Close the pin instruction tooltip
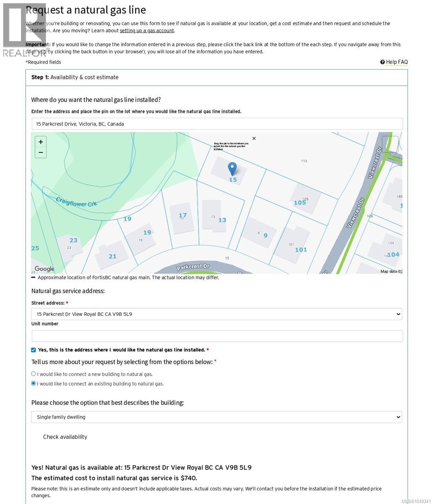 (254, 138)
